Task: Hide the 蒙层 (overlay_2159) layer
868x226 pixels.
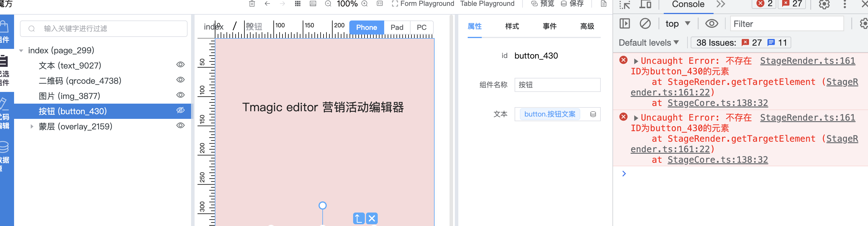Action: pos(181,125)
